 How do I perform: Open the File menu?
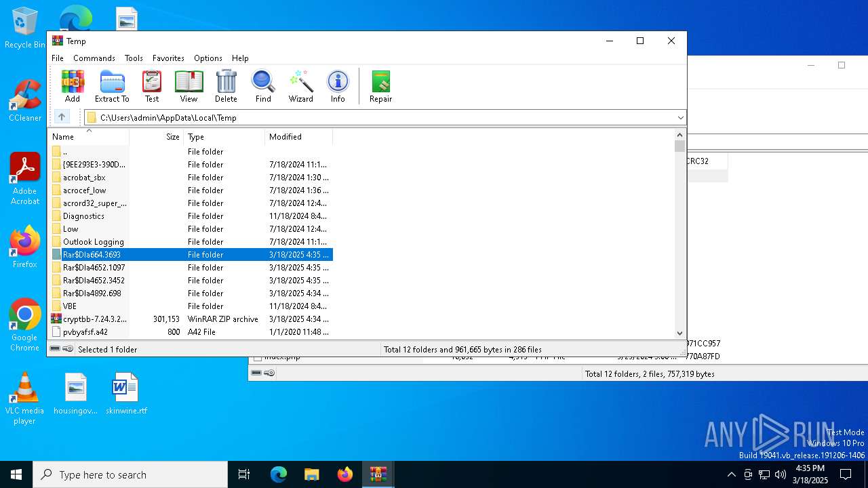tap(58, 58)
